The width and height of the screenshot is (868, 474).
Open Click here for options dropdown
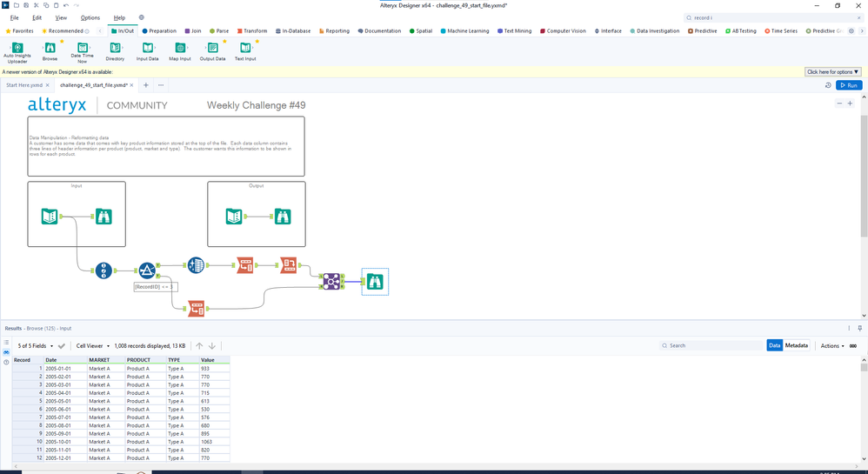832,72
